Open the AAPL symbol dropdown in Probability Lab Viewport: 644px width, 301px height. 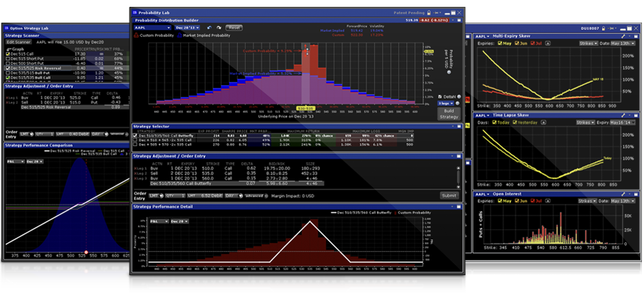(152, 27)
